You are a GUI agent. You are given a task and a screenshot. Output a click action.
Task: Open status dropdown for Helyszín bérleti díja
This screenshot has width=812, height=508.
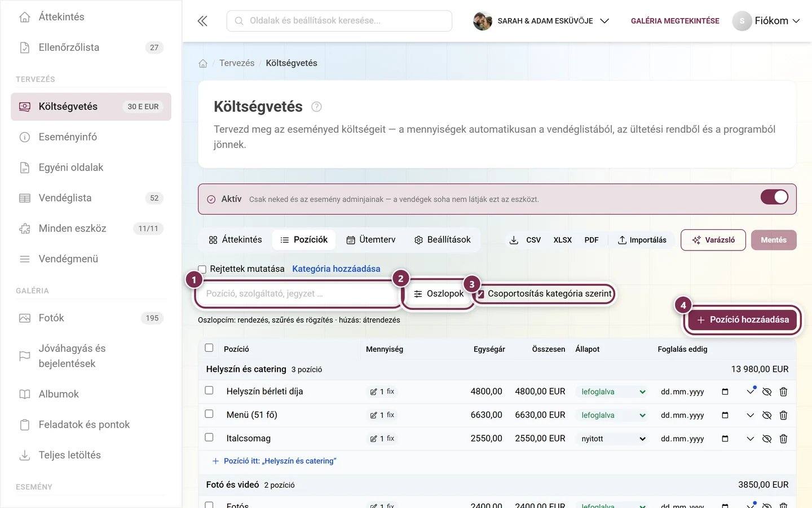coord(613,392)
